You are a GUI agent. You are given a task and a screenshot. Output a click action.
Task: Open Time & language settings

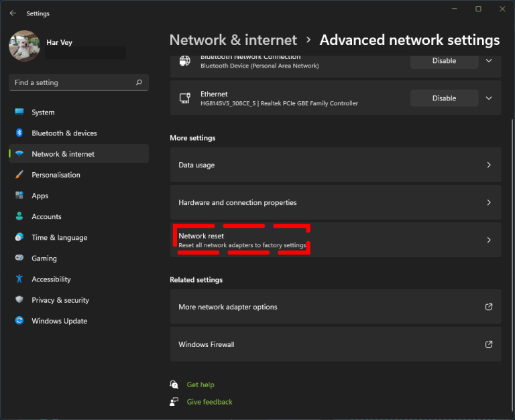coord(79,238)
